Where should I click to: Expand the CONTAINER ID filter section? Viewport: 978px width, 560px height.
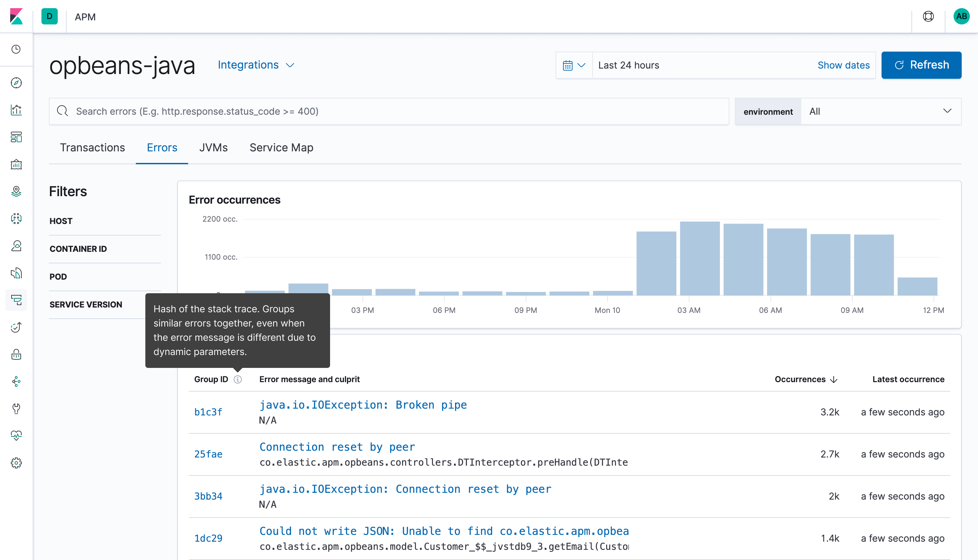[x=78, y=249]
